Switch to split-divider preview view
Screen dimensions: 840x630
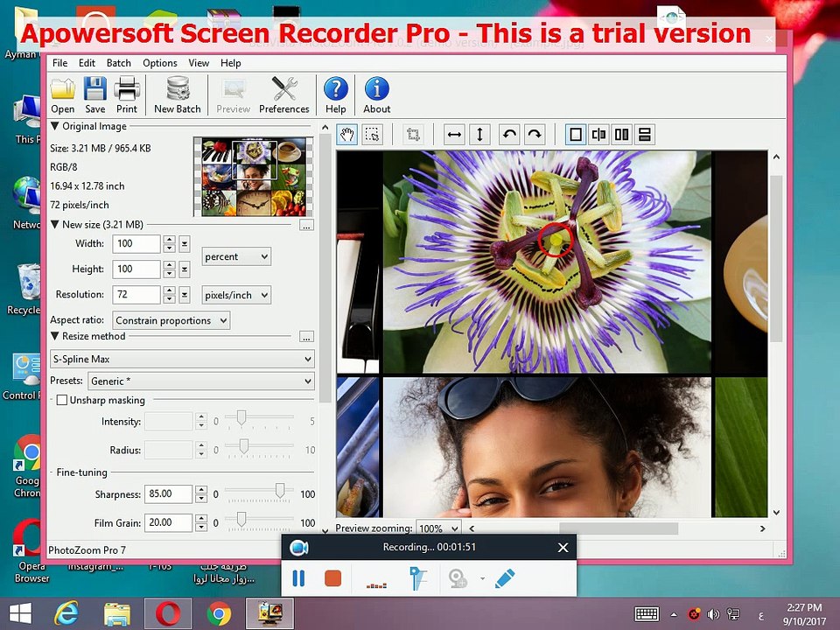[x=598, y=134]
